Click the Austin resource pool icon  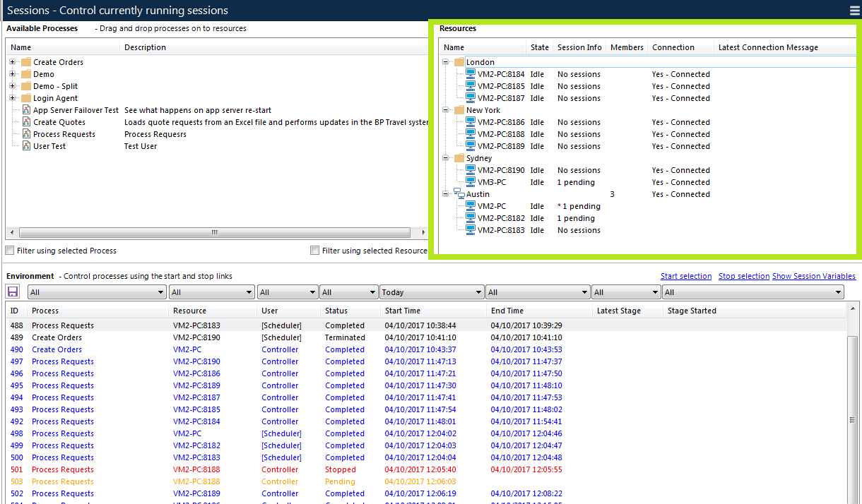459,194
